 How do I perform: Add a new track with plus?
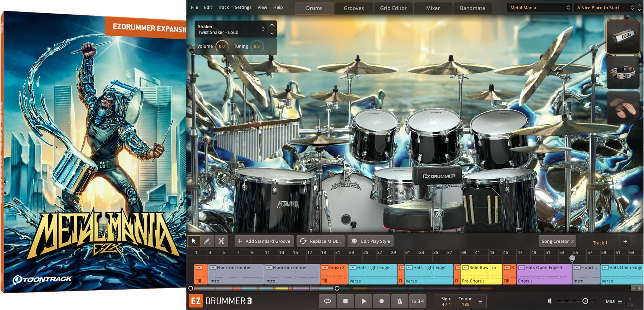(x=625, y=242)
